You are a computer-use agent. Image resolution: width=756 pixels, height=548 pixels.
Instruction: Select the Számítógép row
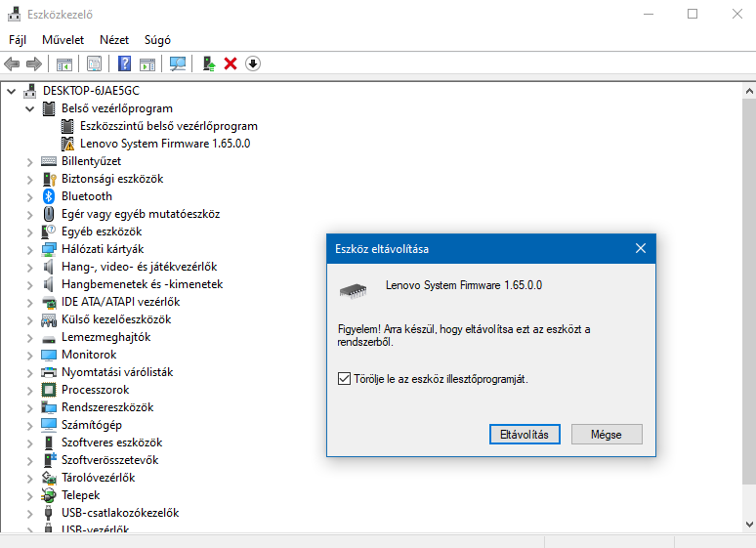pos(92,425)
